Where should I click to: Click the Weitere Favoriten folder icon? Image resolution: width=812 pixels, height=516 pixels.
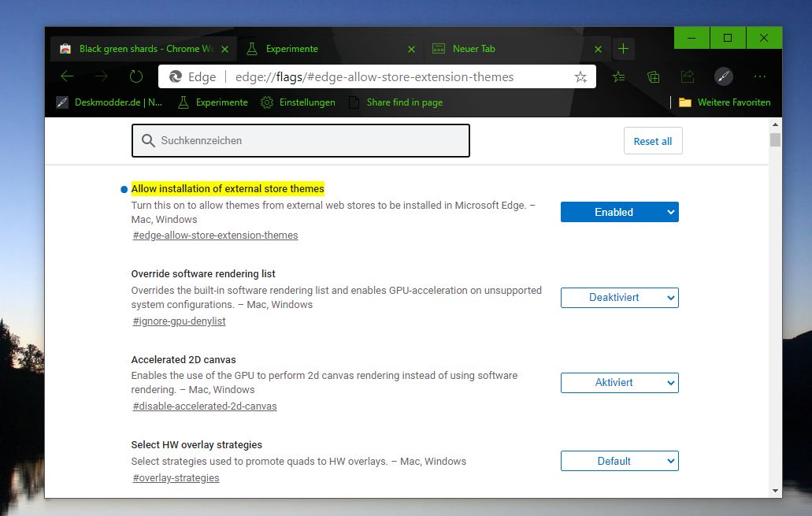pyautogui.click(x=684, y=102)
